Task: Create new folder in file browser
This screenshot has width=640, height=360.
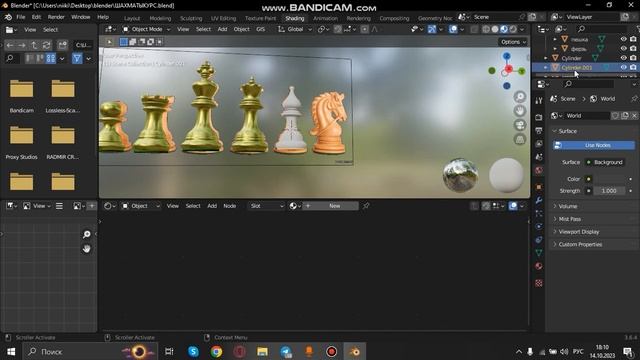Action: [x=62, y=45]
